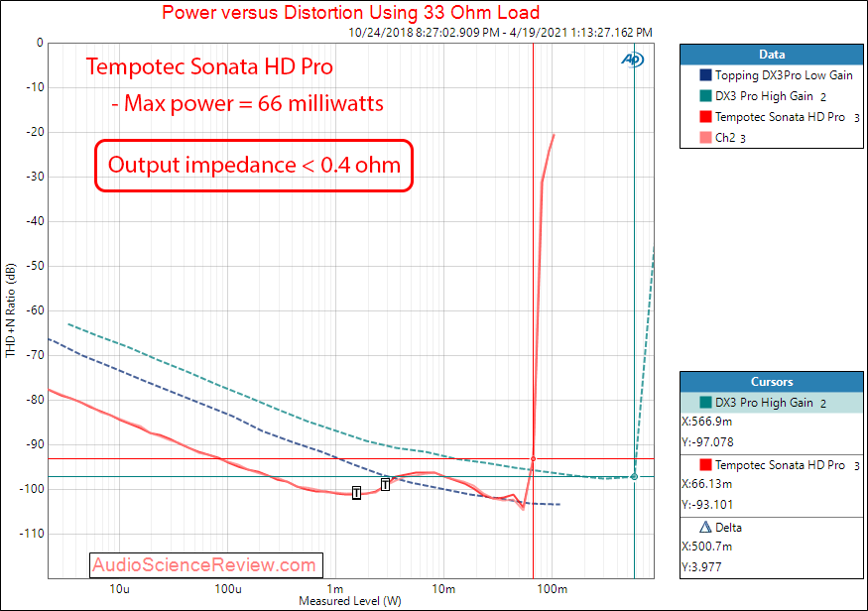Image resolution: width=868 pixels, height=611 pixels.
Task: Click the -110 tick label on Y axis
Action: pos(31,534)
